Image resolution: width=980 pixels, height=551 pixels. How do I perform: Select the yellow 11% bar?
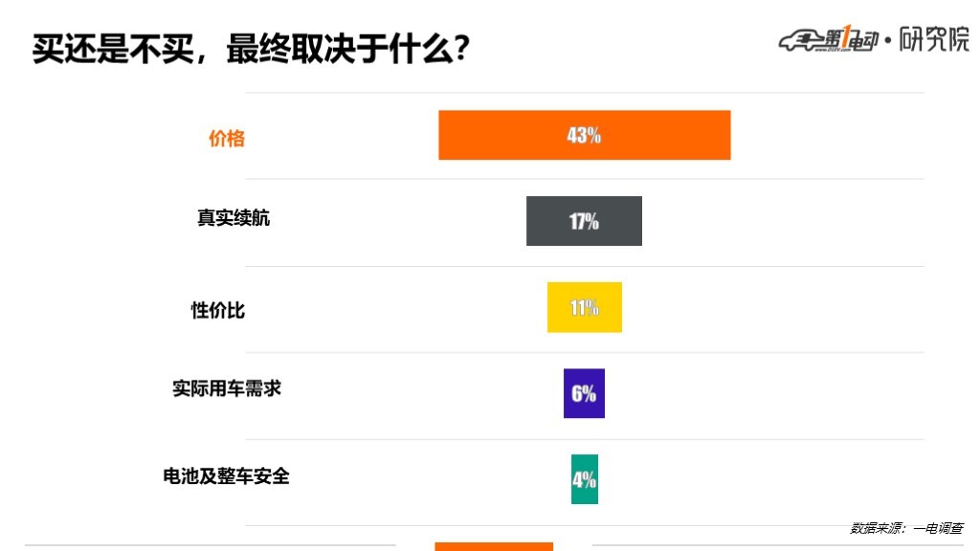585,307
